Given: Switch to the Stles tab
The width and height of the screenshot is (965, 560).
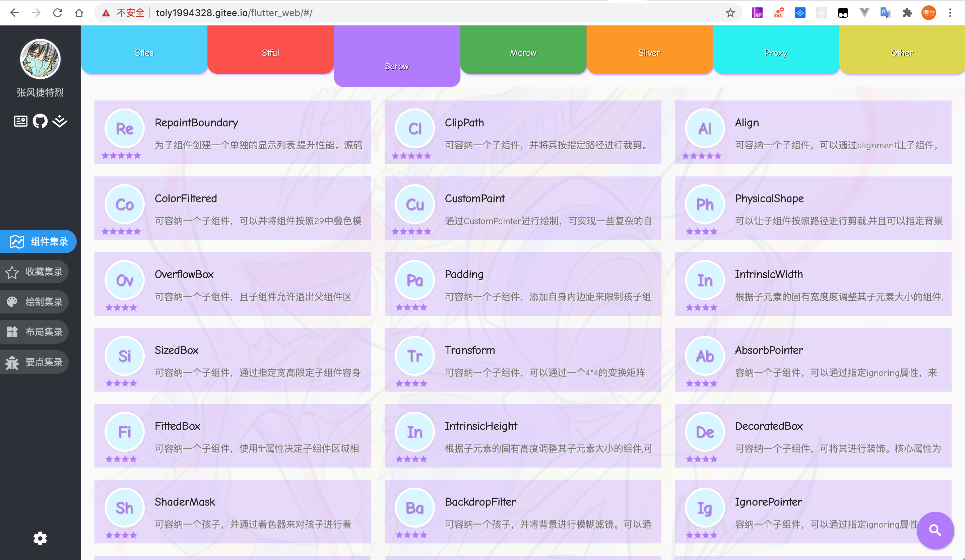Looking at the screenshot, I should 144,53.
